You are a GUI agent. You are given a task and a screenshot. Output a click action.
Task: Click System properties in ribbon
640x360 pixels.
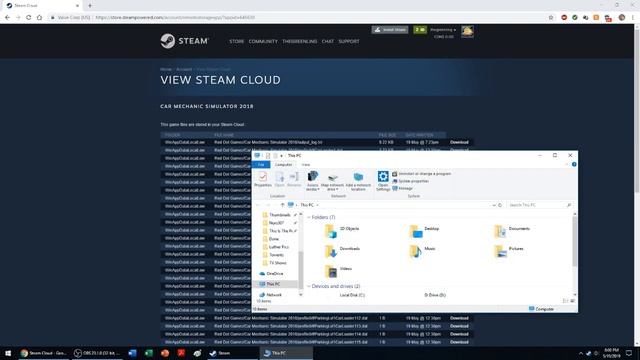410,181
